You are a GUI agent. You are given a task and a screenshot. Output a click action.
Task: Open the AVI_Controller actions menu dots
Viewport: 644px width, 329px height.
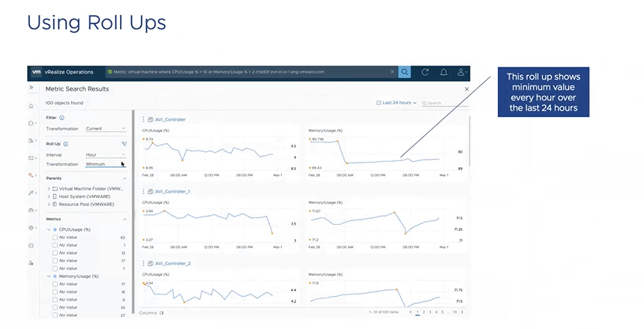(143, 119)
